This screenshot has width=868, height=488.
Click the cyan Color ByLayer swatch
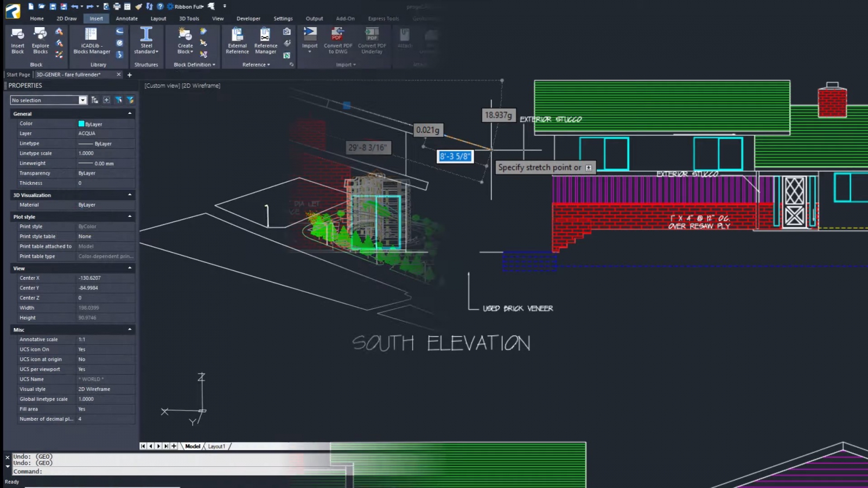81,124
